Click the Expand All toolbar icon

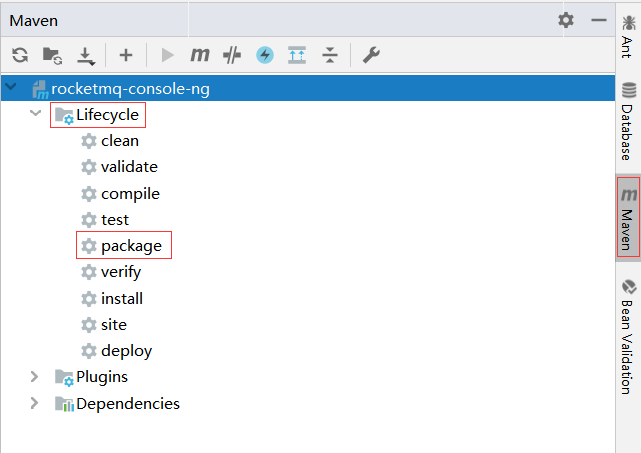pos(297,55)
